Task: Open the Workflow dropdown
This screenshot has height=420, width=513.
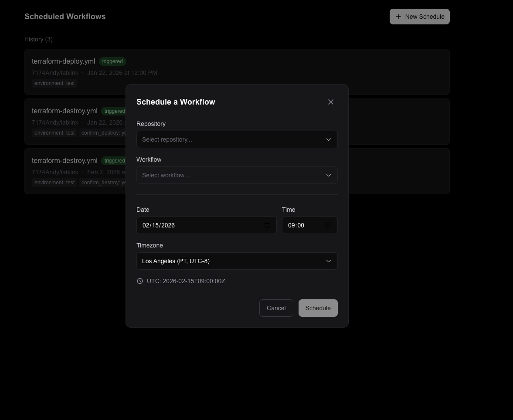Action: (x=237, y=175)
